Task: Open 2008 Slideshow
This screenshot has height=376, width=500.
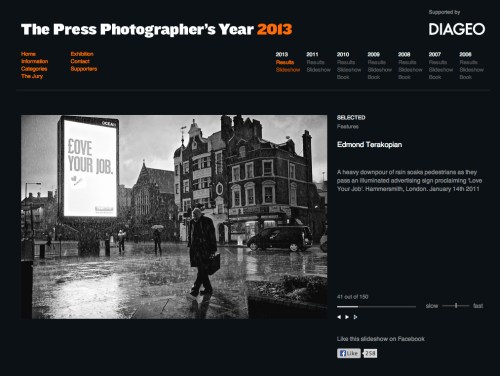Action: (x=410, y=70)
